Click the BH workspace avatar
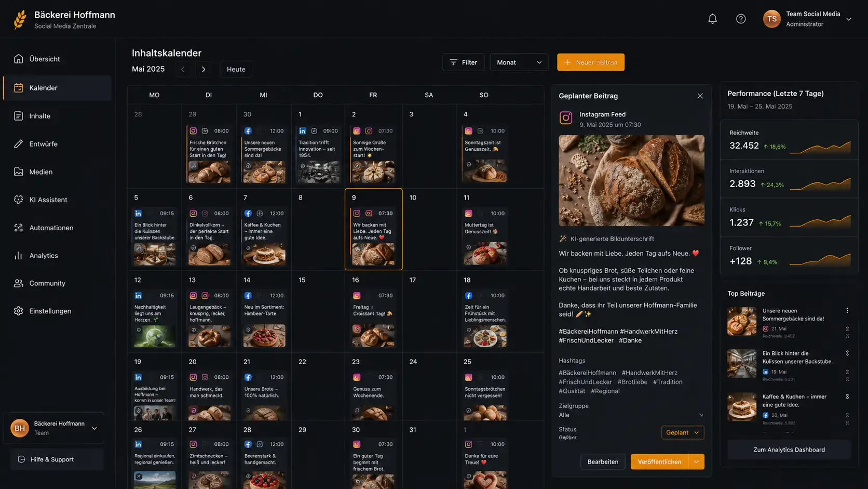This screenshot has height=489, width=868. coord(20,428)
